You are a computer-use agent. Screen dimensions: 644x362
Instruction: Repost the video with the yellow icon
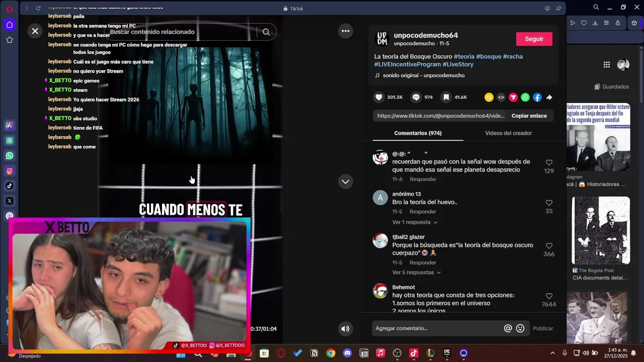(x=489, y=98)
